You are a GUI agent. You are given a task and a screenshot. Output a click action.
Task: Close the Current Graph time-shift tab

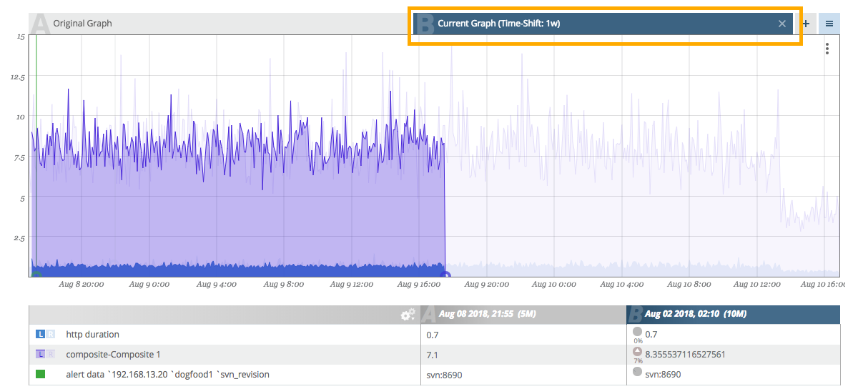(782, 24)
